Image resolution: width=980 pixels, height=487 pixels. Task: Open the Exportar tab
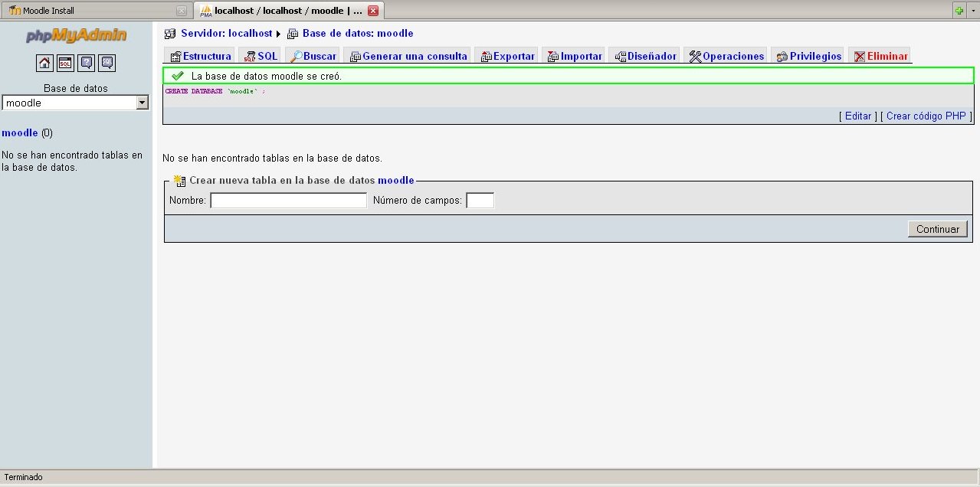click(x=507, y=56)
